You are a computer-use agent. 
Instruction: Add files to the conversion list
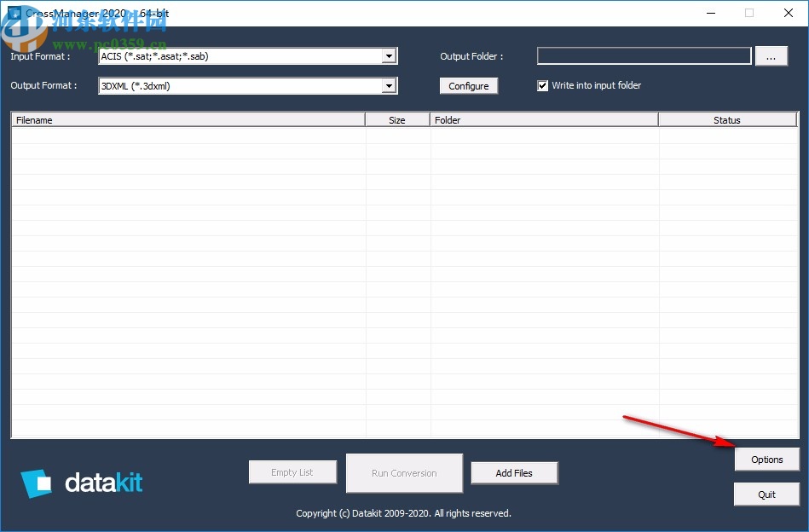[x=514, y=472]
